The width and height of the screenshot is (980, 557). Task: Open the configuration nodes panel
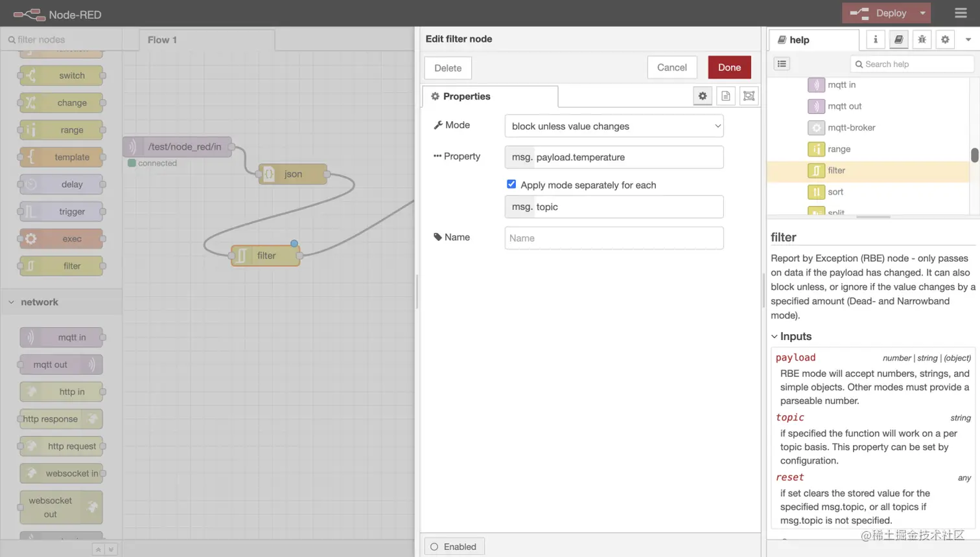click(x=944, y=40)
